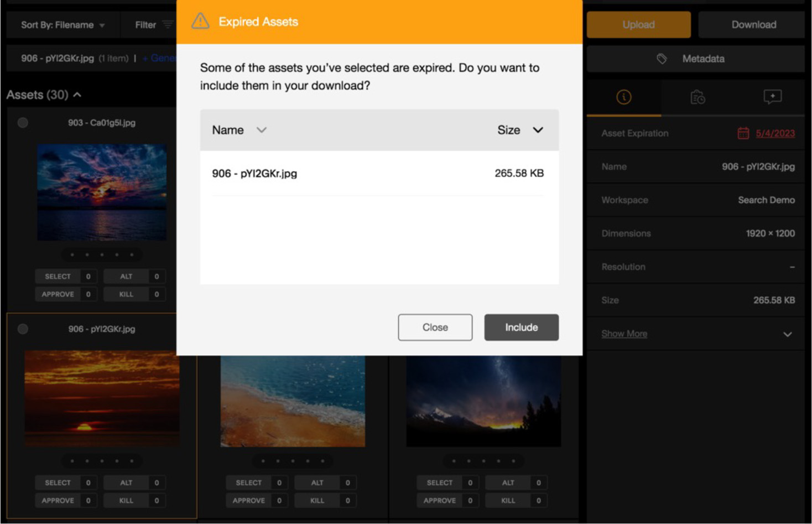Viewport: 812px width, 524px height.
Task: Open the Name column sort chevron
Action: click(261, 130)
